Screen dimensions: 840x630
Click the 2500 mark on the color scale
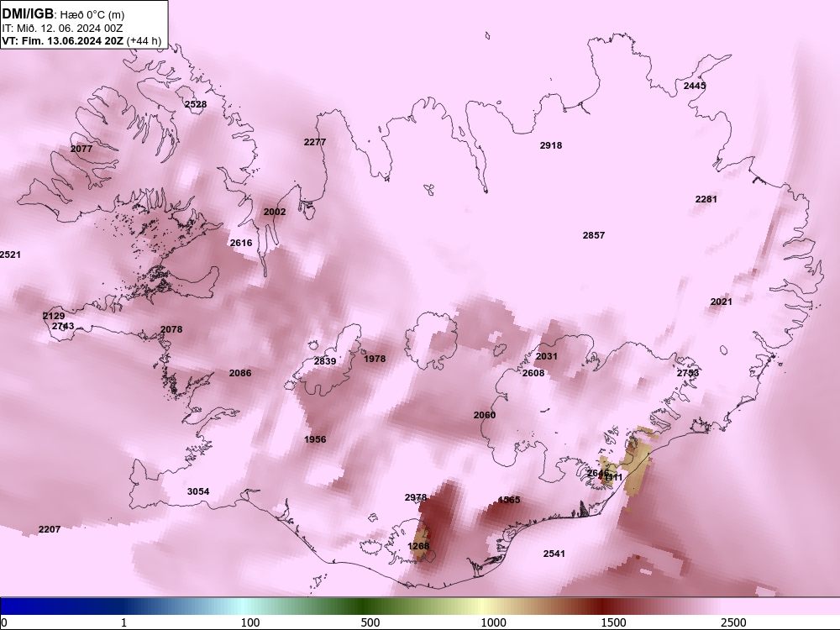pyautogui.click(x=733, y=622)
